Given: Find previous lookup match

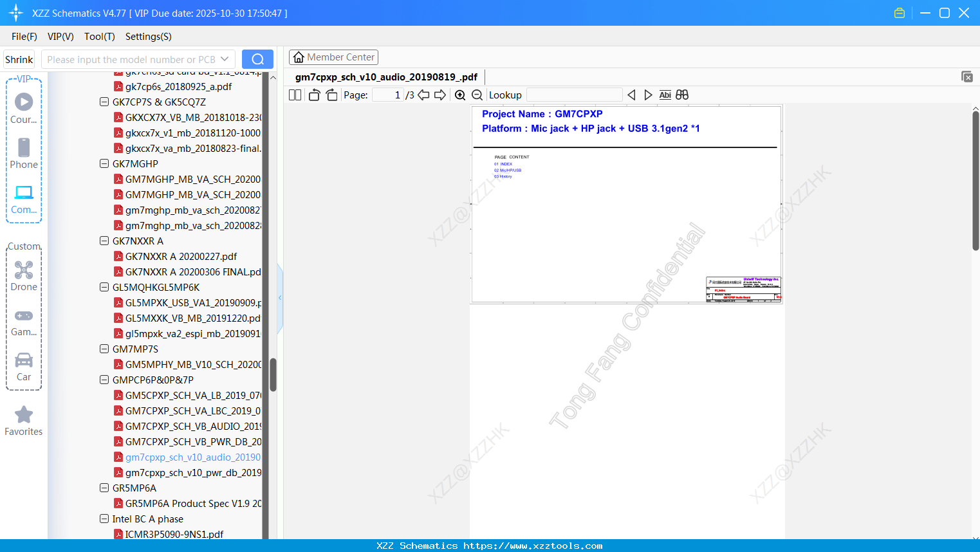Looking at the screenshot, I should (x=631, y=95).
